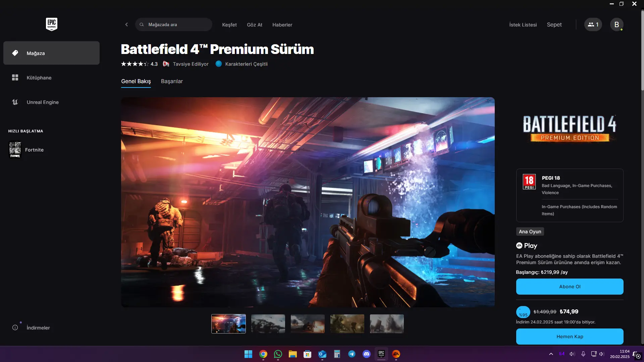This screenshot has height=362, width=644.
Task: Open Kütüphane in sidebar
Action: click(51, 77)
